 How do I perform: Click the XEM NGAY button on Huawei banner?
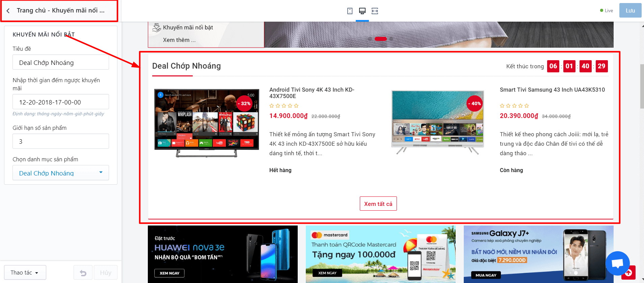[x=169, y=273]
